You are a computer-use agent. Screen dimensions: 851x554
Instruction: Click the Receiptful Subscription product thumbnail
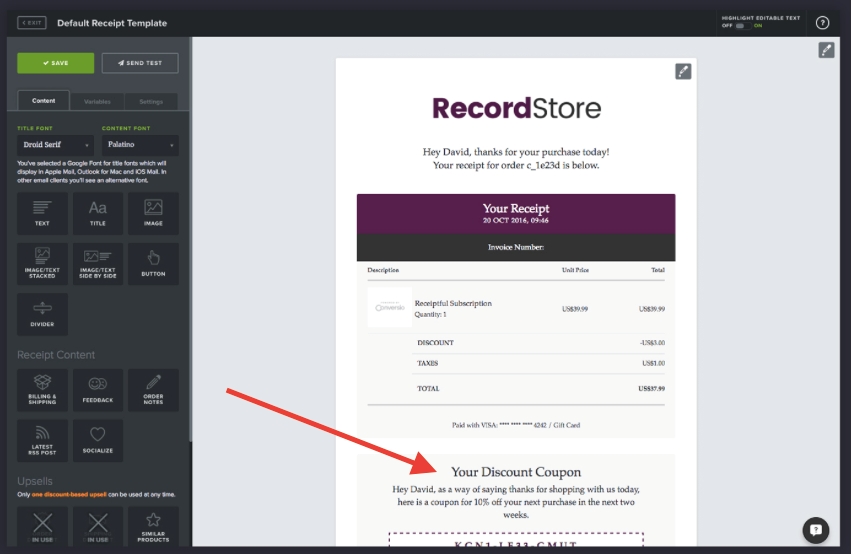click(x=390, y=308)
